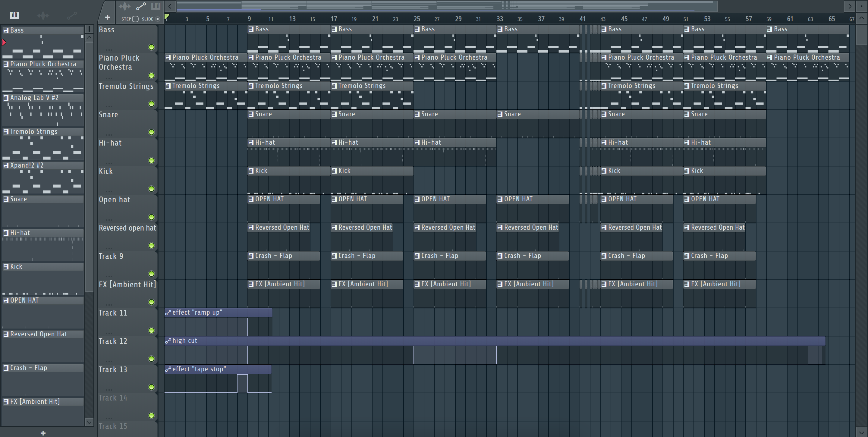
Task: Click pattern icon beside FX [Ambient Hit] in picker
Action: [6, 401]
